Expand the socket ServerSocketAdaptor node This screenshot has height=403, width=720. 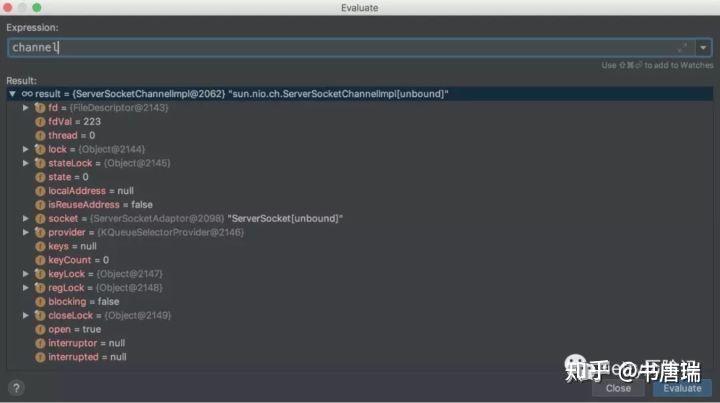point(26,218)
